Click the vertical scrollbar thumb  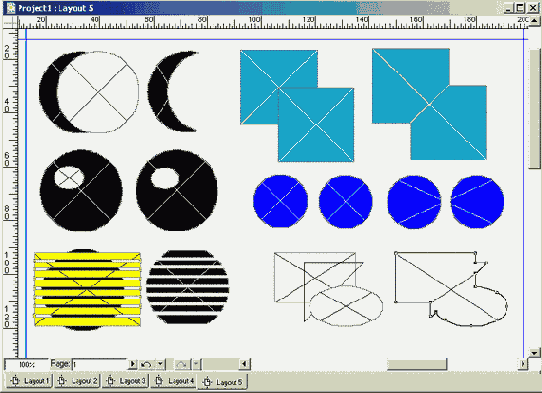(x=534, y=109)
